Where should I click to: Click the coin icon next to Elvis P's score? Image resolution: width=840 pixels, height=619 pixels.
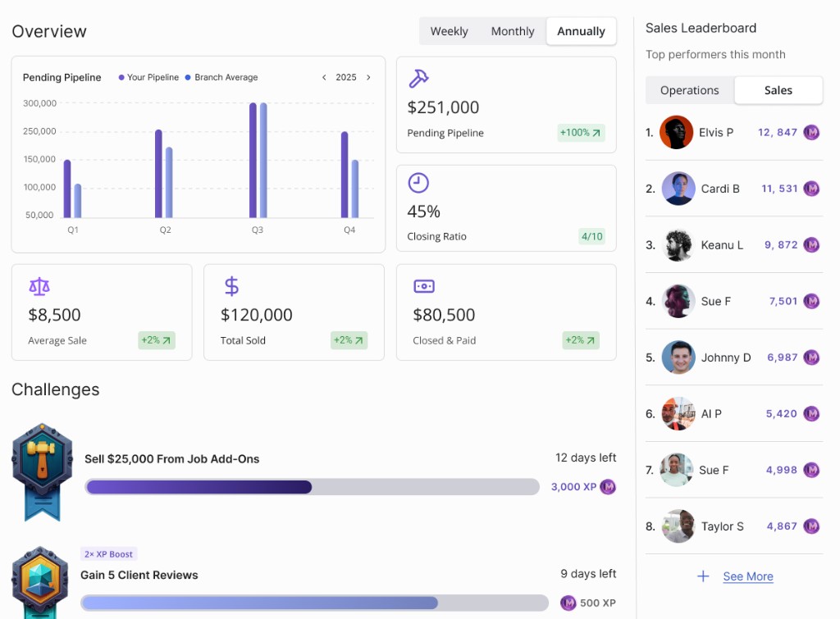[811, 132]
